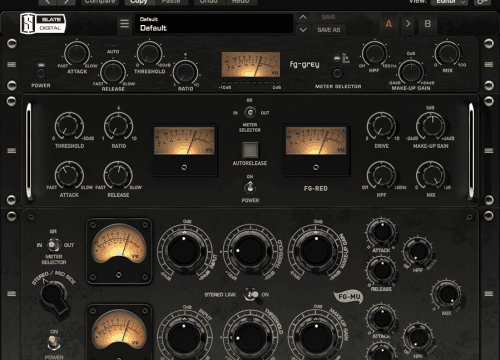Click Copy in the host toolbar

click(x=139, y=2)
